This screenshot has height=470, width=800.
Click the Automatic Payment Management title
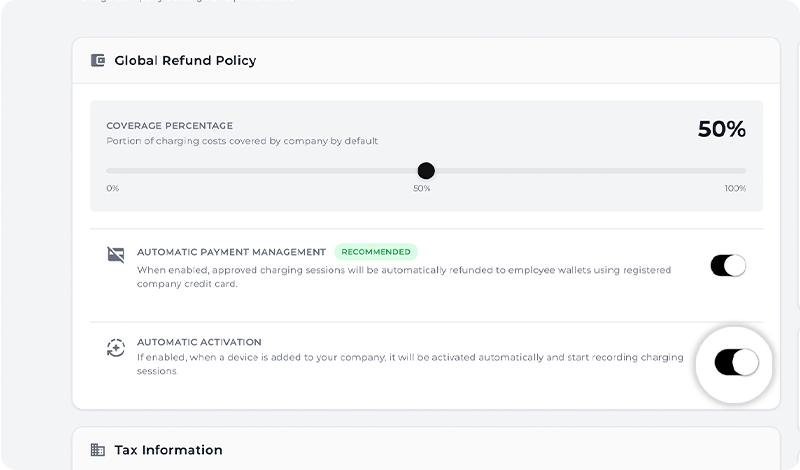tap(231, 252)
